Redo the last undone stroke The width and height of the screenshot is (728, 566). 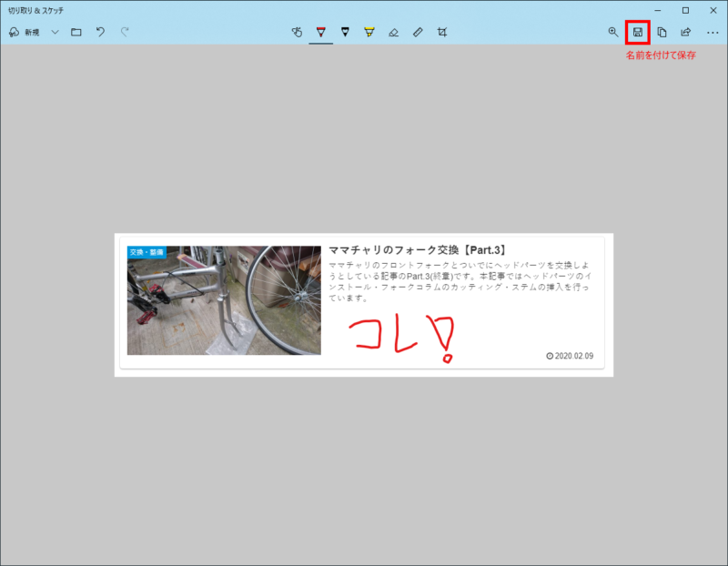tap(125, 32)
